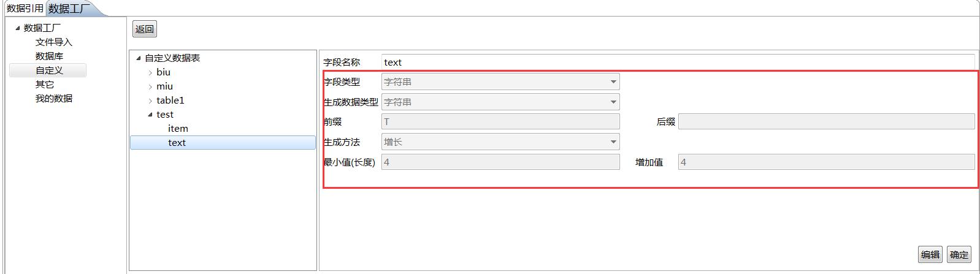Screen dimensions: 980x274
Task: Collapse the 自定义数据表 root node
Action: click(x=139, y=58)
